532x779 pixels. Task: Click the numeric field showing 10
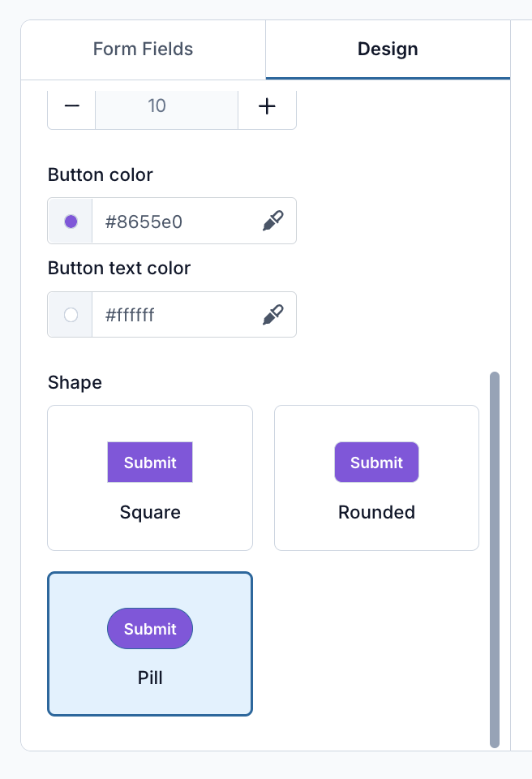tap(166, 105)
